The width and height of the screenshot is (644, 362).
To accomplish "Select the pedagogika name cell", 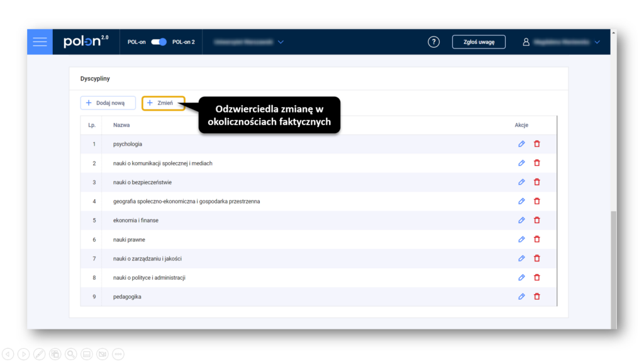I will click(x=127, y=297).
